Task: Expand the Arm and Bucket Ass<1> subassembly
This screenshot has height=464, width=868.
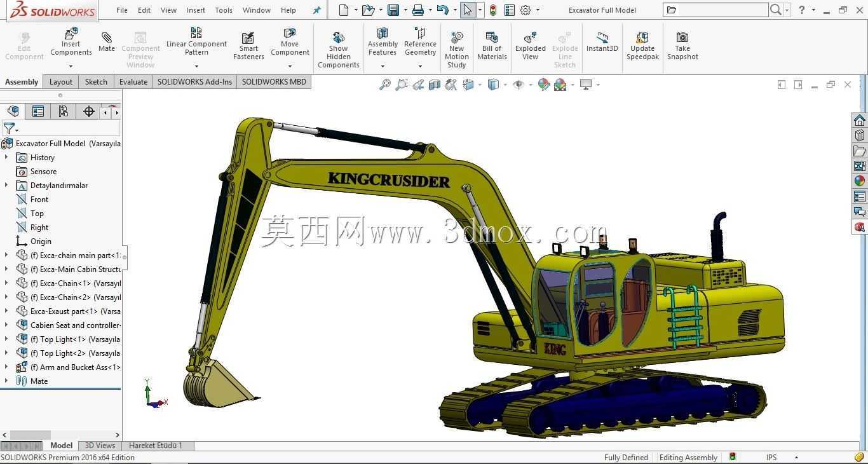Action: [x=6, y=367]
